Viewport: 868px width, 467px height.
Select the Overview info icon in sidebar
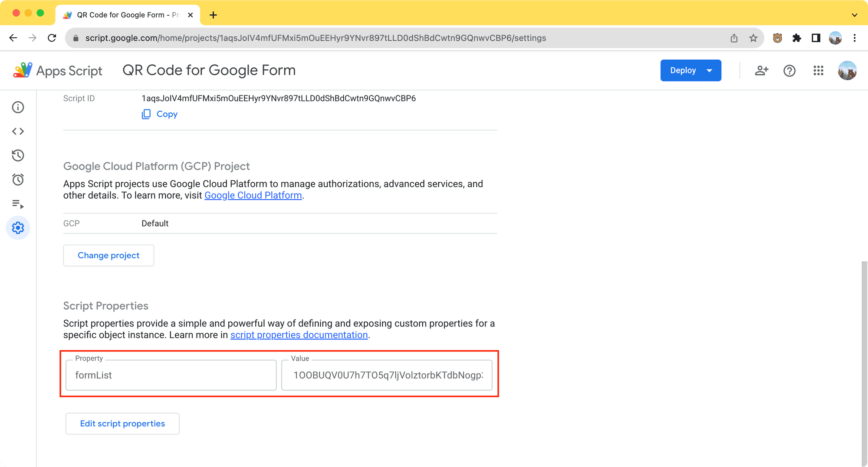[x=18, y=107]
